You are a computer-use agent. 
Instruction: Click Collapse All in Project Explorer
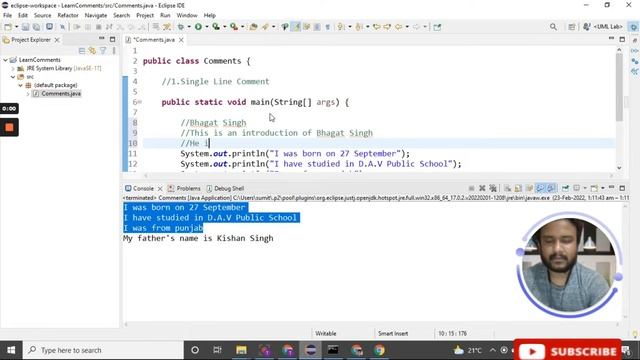point(82,51)
